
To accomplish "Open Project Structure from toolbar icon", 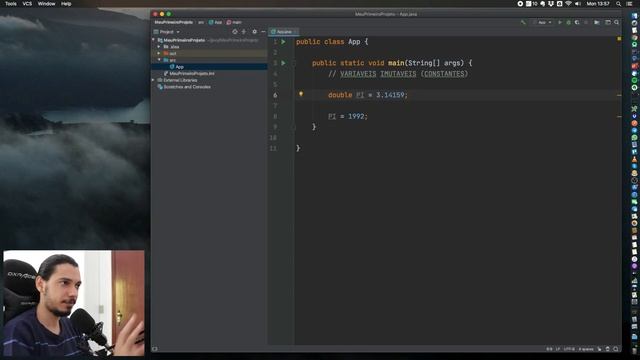I will tap(597, 22).
